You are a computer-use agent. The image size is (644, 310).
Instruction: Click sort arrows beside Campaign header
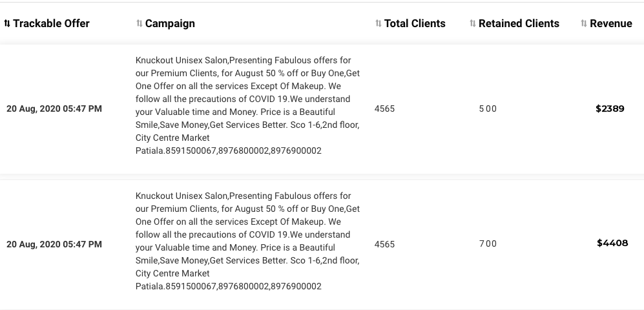pos(140,24)
